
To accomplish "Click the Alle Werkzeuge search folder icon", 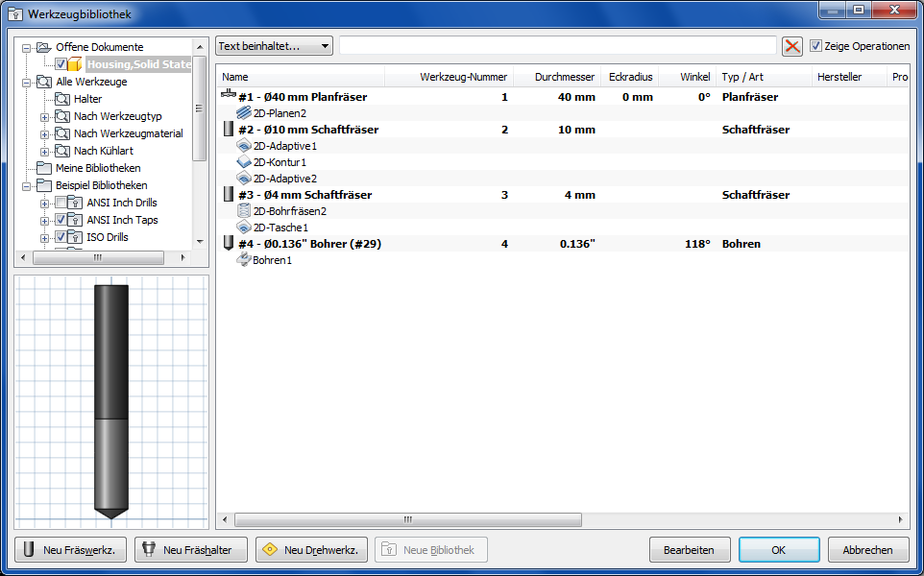I will [43, 82].
